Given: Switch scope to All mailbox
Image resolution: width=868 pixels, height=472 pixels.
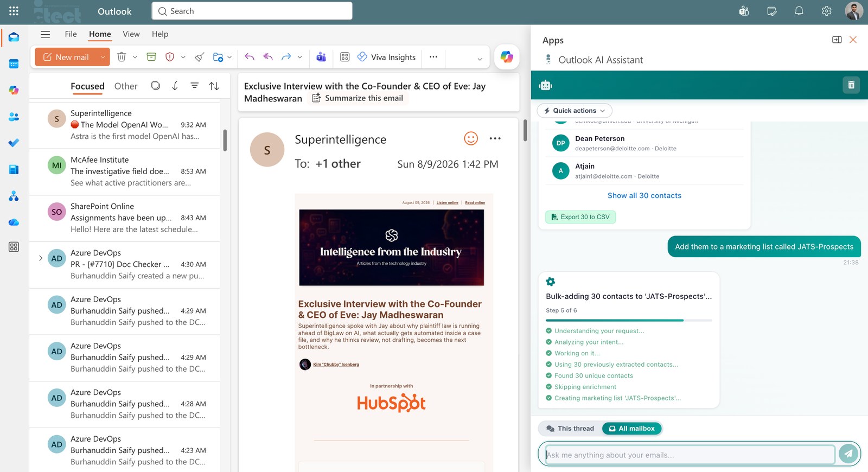Looking at the screenshot, I should tap(631, 429).
